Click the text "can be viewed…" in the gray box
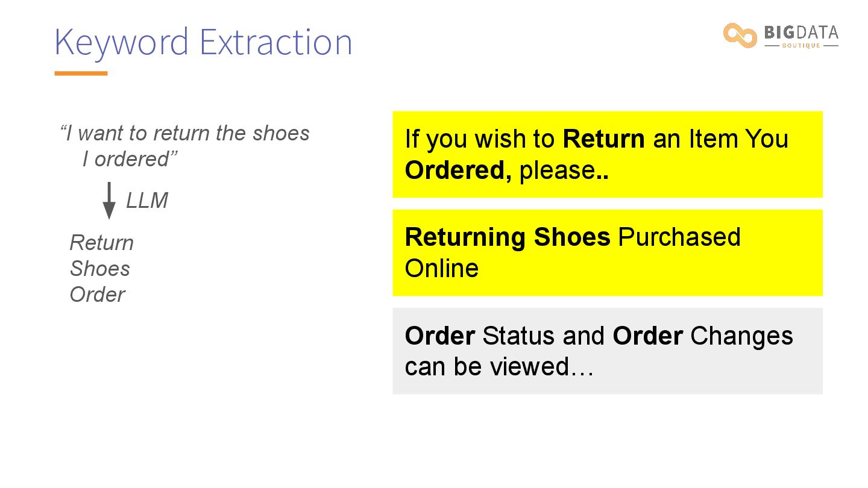Image resolution: width=868 pixels, height=488 pixels. pyautogui.click(x=498, y=366)
